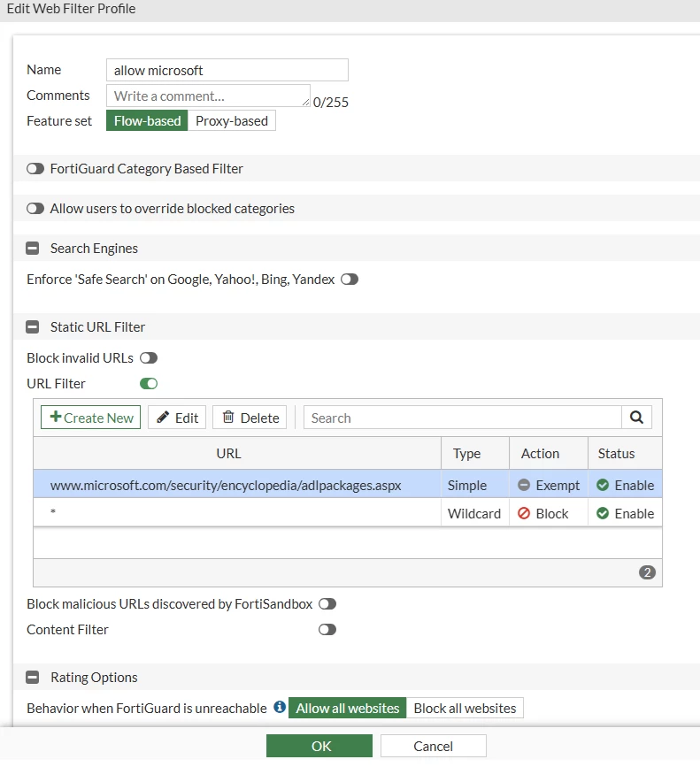
Task: Toggle FortiGuard Category Based Filter on
Action: coord(35,169)
